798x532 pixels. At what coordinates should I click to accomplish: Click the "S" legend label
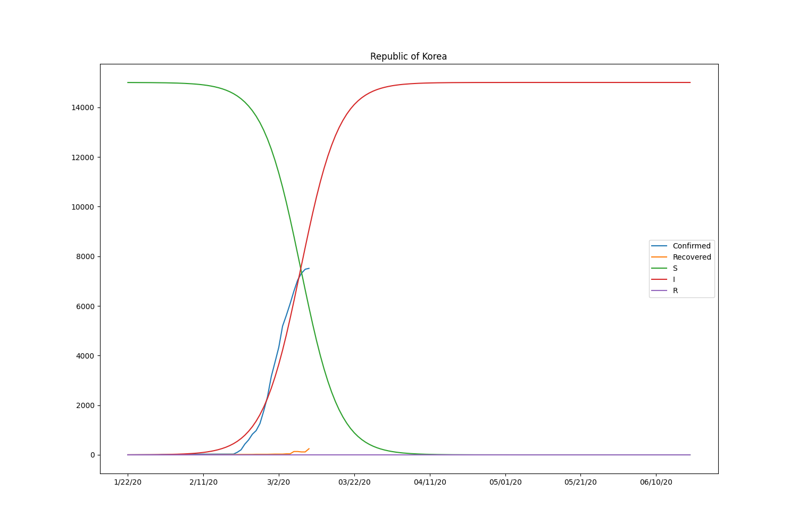(675, 268)
